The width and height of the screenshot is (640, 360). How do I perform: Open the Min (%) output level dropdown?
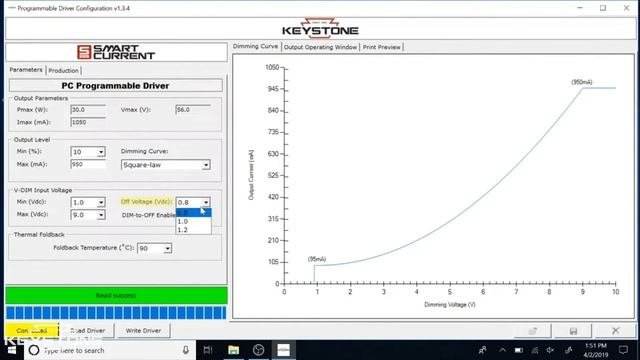(101, 152)
